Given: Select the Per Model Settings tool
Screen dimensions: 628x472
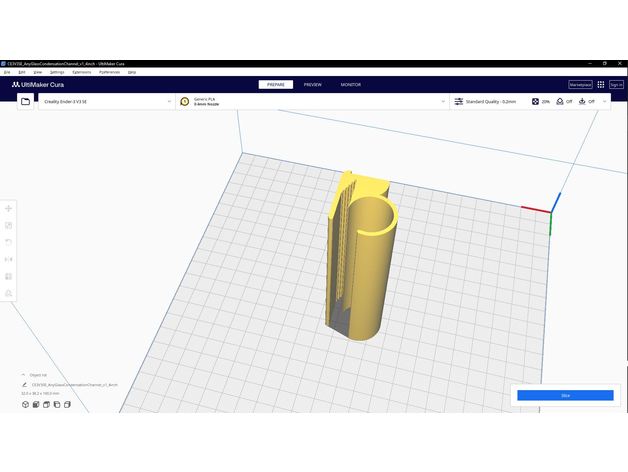Looking at the screenshot, I should [9, 276].
